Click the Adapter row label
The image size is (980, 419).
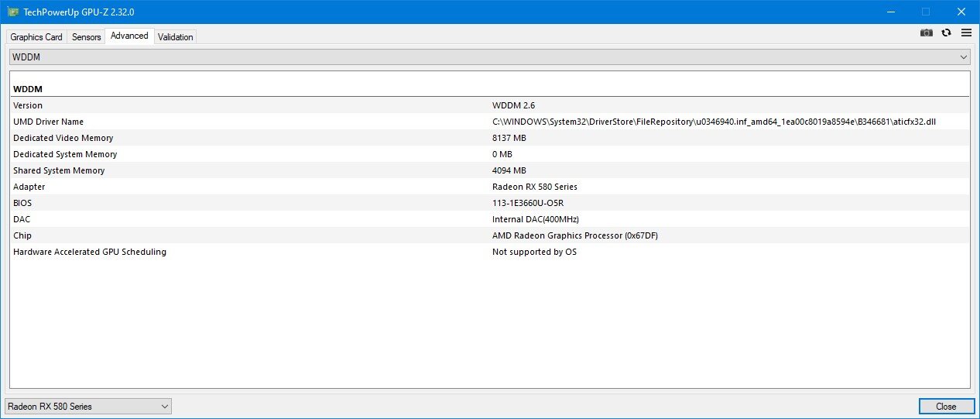click(x=29, y=187)
